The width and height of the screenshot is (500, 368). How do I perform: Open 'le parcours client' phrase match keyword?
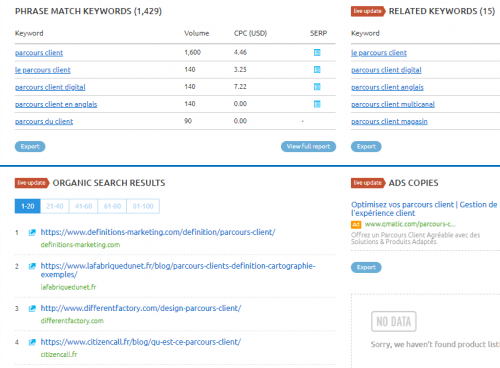click(43, 70)
